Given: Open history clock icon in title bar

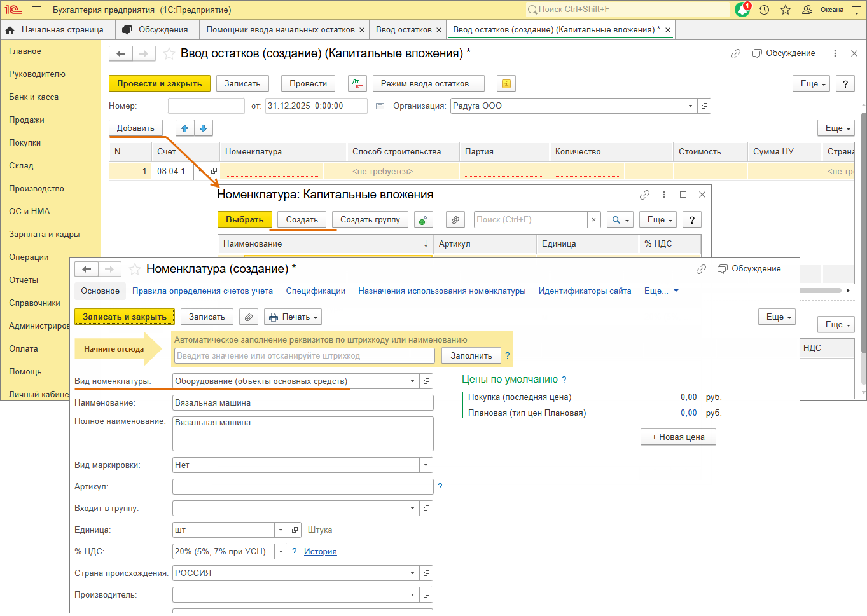Looking at the screenshot, I should click(765, 10).
